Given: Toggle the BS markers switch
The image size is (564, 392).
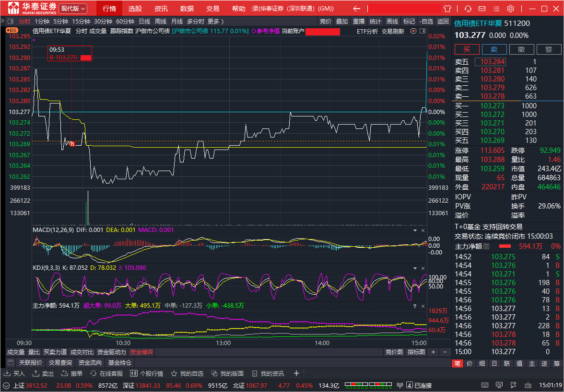Looking at the screenshot, I should point(12,31).
